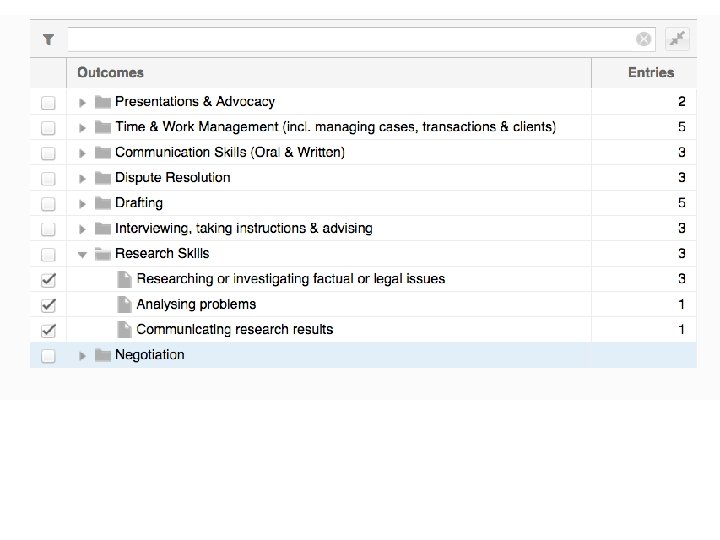This screenshot has height=540, width=720.
Task: Click the Dispute Resolution folder icon
Action: pos(102,178)
